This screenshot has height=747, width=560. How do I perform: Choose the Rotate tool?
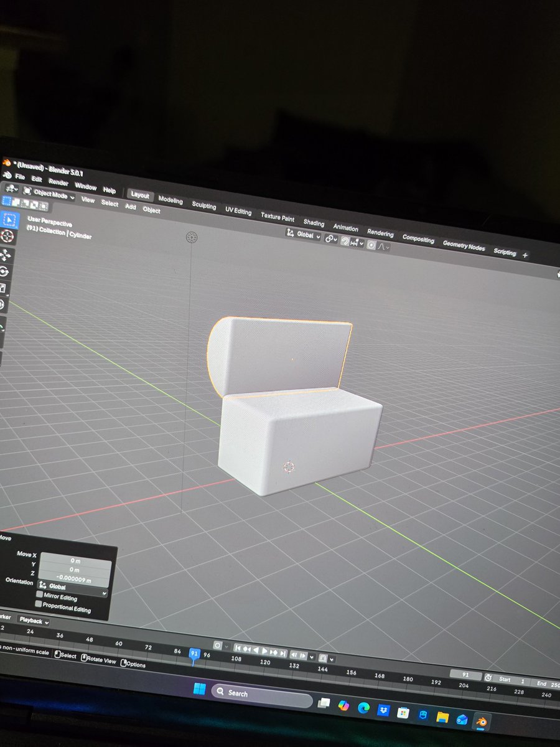[4, 271]
